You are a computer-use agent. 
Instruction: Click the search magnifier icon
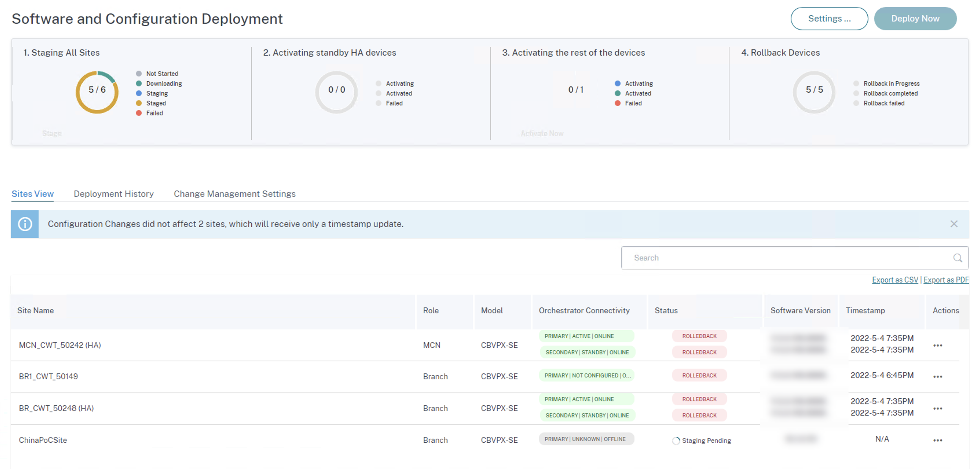[x=957, y=258]
